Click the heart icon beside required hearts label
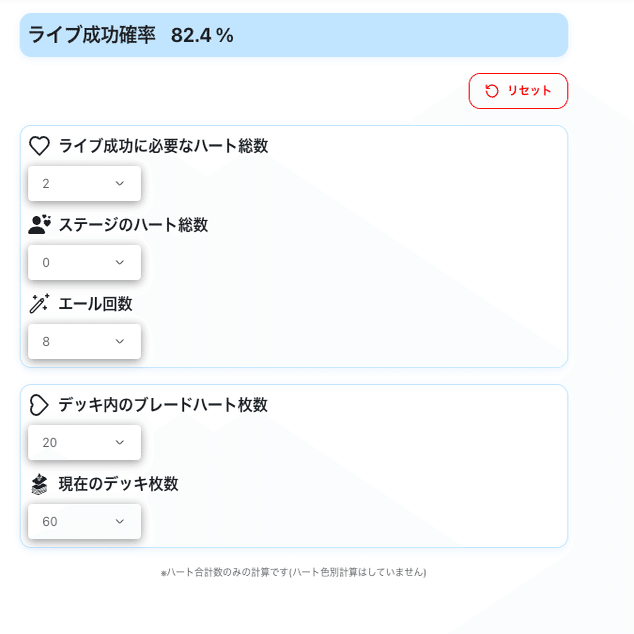634x634 pixels. coord(39,146)
